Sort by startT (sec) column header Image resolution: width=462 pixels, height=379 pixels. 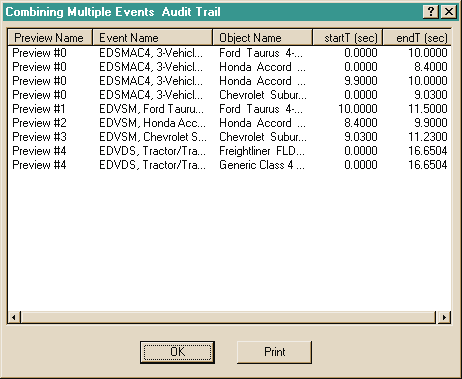(348, 38)
